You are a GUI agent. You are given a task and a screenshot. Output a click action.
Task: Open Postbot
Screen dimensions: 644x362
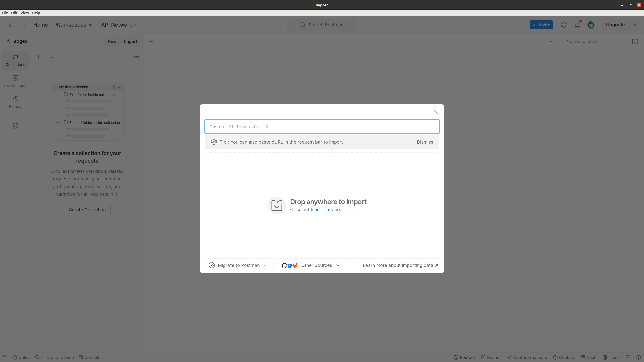(x=464, y=357)
